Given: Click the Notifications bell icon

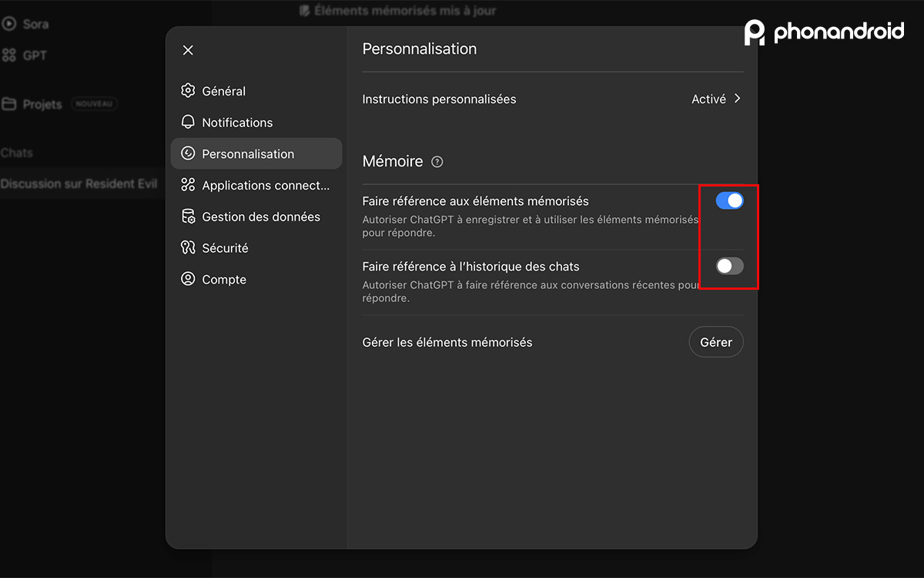Looking at the screenshot, I should [x=188, y=122].
